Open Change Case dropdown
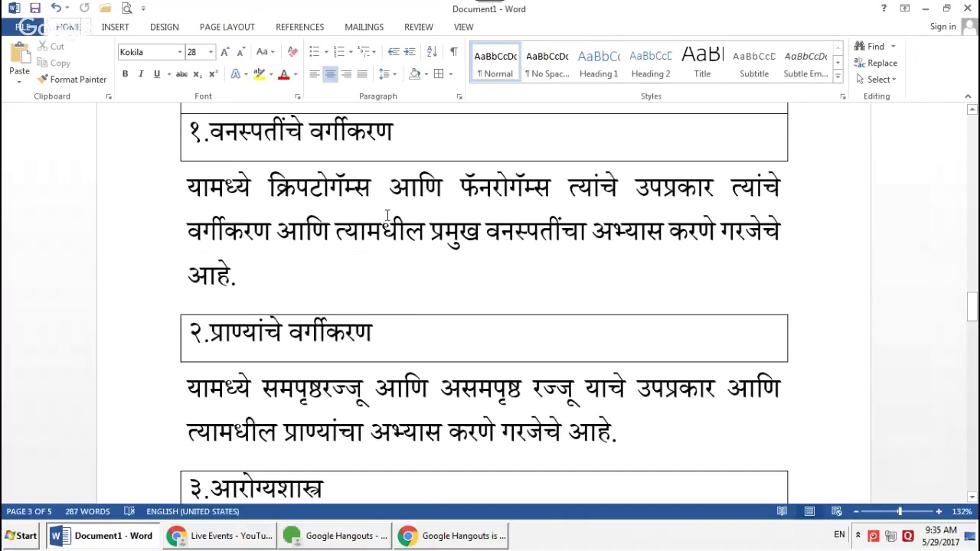The width and height of the screenshot is (980, 551). pos(265,52)
